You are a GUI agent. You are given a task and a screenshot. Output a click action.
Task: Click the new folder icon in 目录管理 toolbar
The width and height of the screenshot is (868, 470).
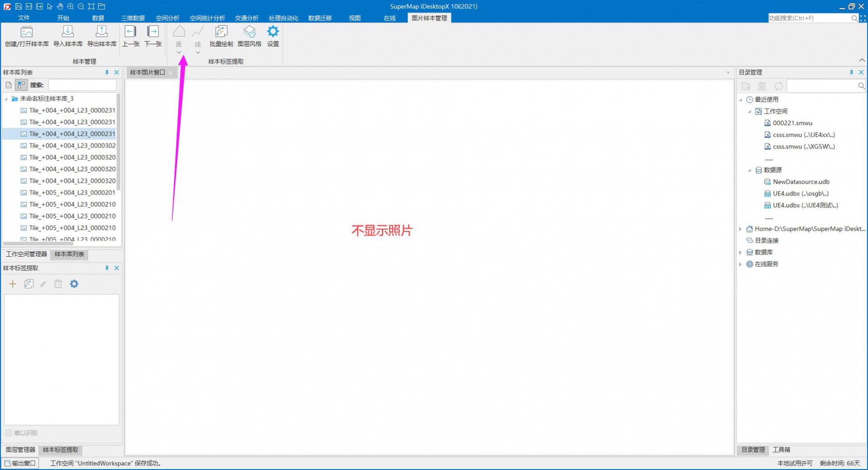pyautogui.click(x=746, y=86)
